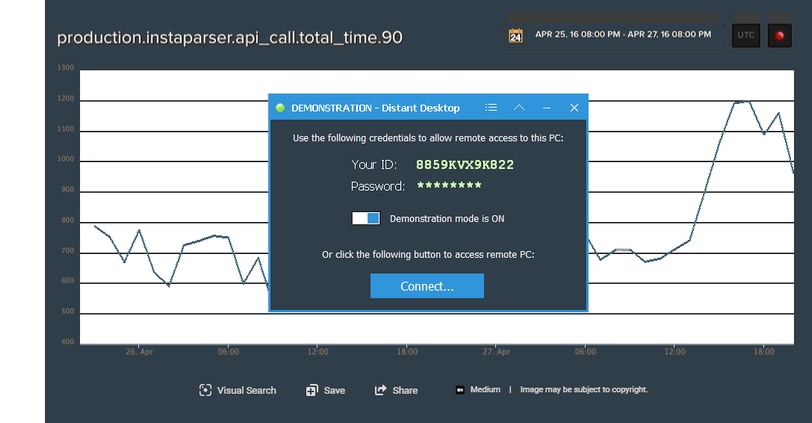Minimize the Distant Desktop window
This screenshot has height=423, width=812.
click(546, 108)
